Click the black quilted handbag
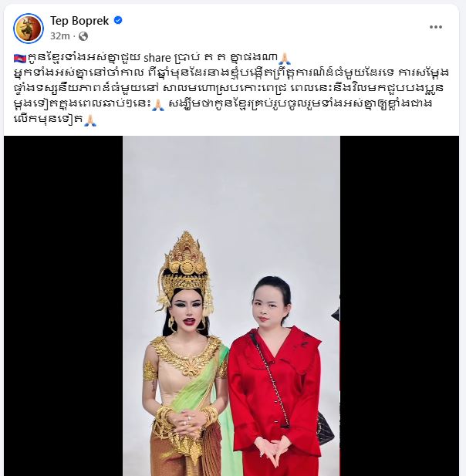 326,429
